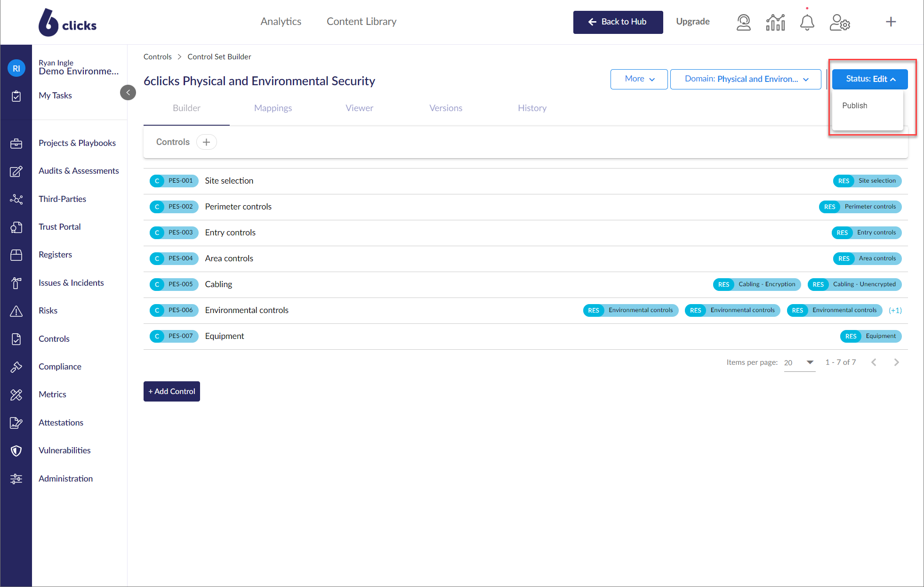Switch to the History tab
The image size is (924, 587).
pyautogui.click(x=532, y=108)
